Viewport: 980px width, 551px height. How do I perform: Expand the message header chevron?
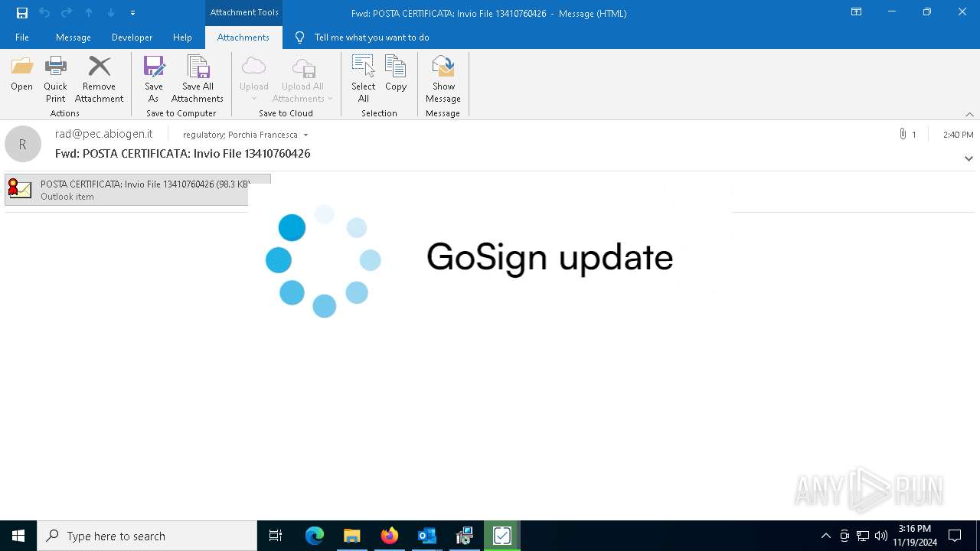[969, 158]
